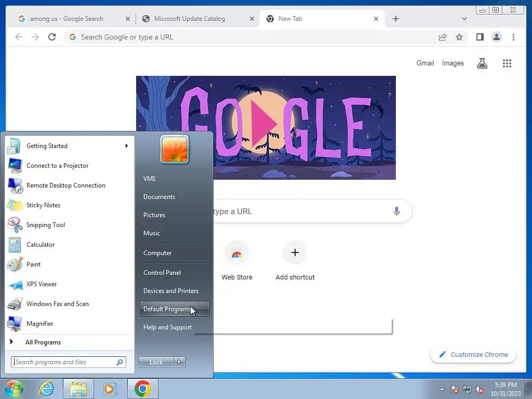Screen dimensions: 532x399
Task: Open the Google apps grid
Action: (507, 63)
